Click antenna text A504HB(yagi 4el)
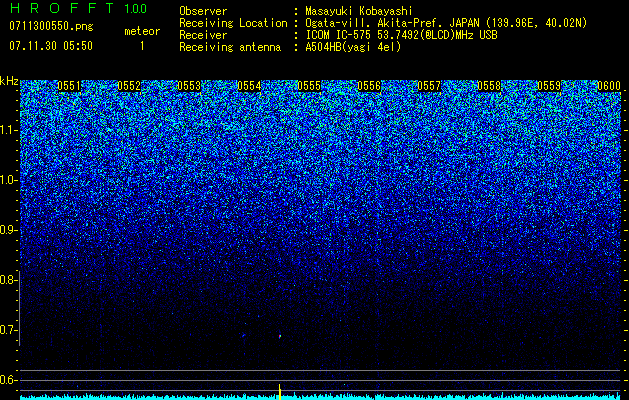Screen dimensions: 629x400 tap(353, 47)
